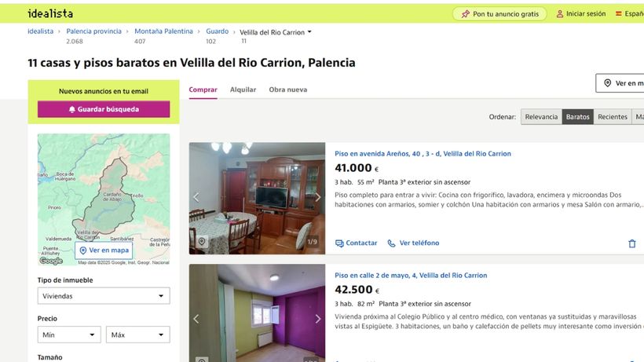Screen dimensions: 644x362
Task: Click map pin icon on first listing photo
Action: tap(202, 241)
